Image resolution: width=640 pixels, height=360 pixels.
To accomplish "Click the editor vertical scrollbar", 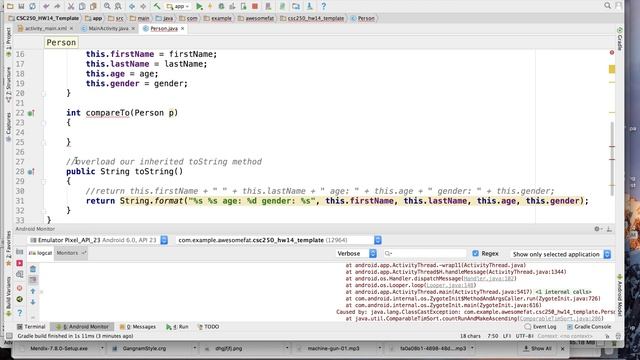I will coord(612,158).
